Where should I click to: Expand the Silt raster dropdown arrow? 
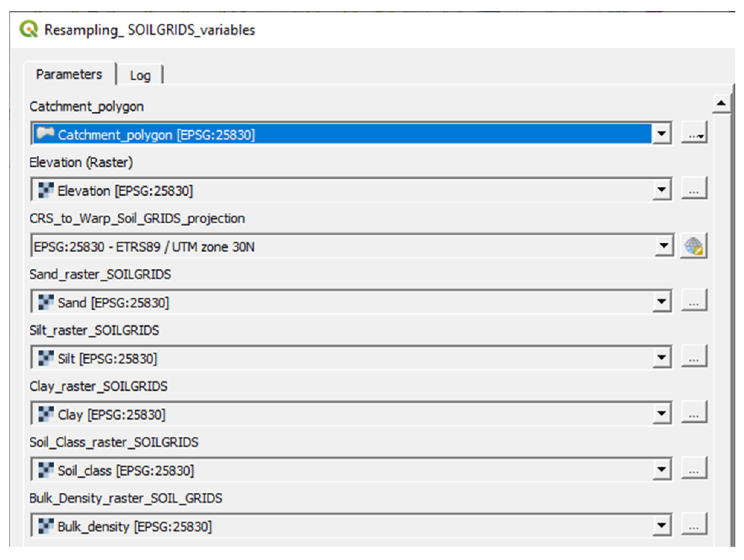pyautogui.click(x=661, y=358)
